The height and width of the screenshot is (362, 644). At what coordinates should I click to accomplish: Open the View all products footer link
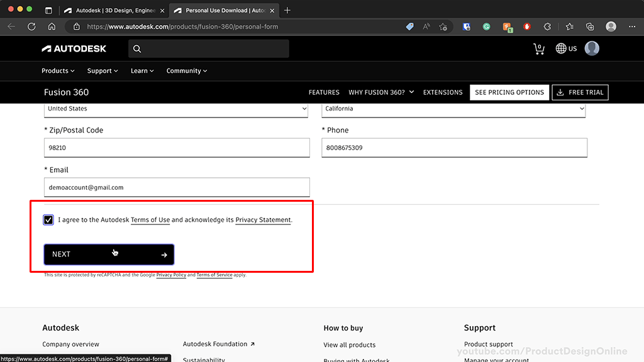(x=350, y=345)
